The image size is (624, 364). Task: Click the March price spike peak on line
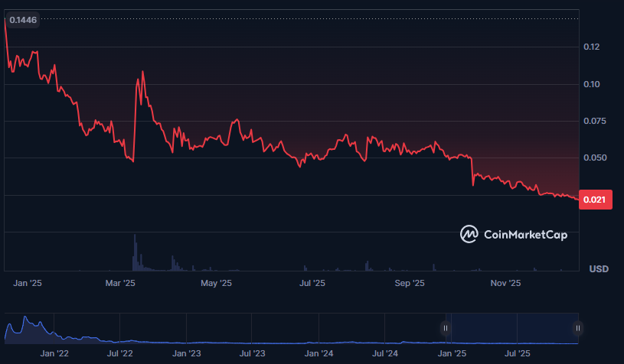pos(142,72)
